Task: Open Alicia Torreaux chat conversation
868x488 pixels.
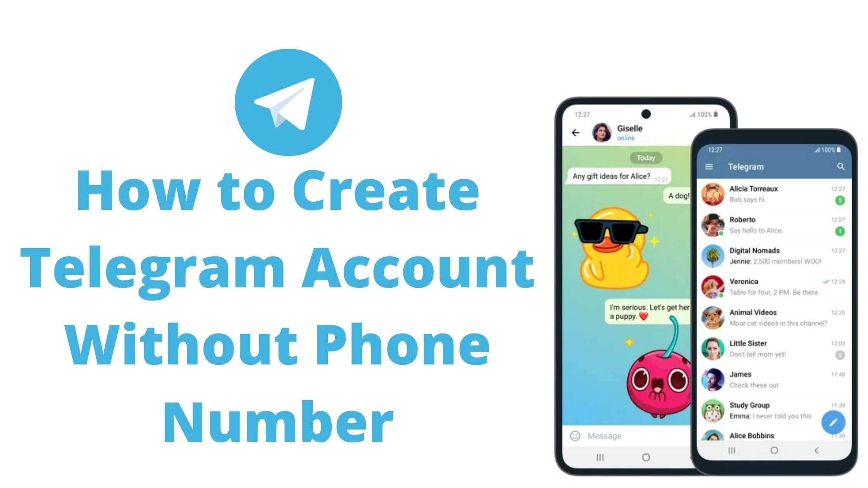Action: pyautogui.click(x=772, y=194)
